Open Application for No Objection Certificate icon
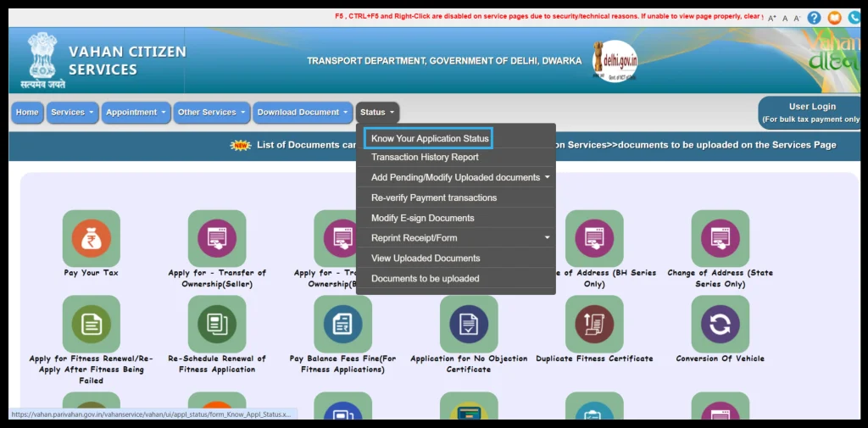This screenshot has height=428, width=868. click(469, 324)
